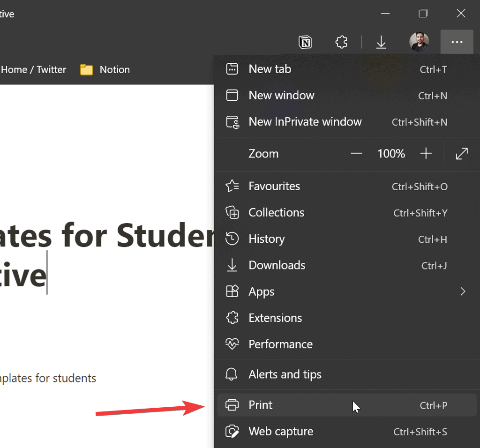Enter full screen using the zoom expand icon
This screenshot has width=480, height=448.
pyautogui.click(x=462, y=154)
